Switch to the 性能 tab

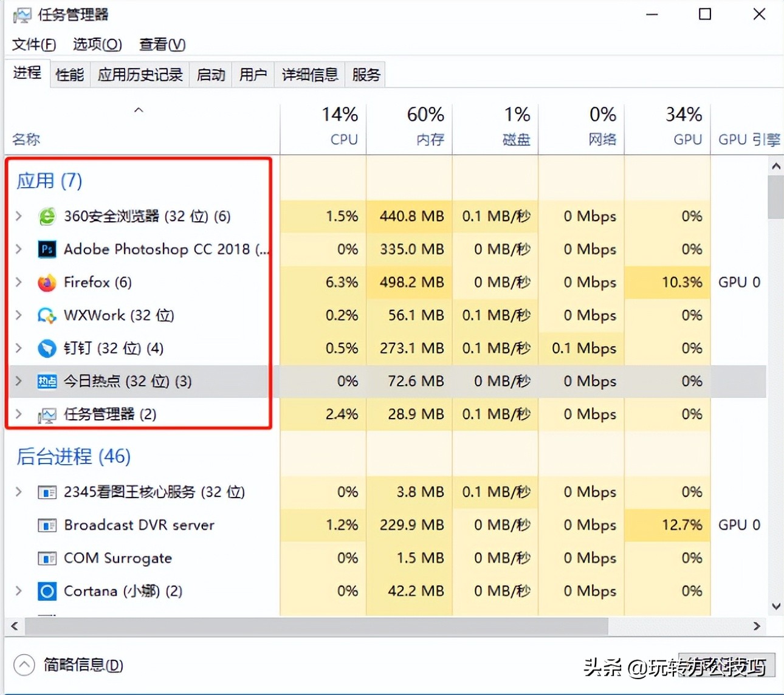coord(69,74)
